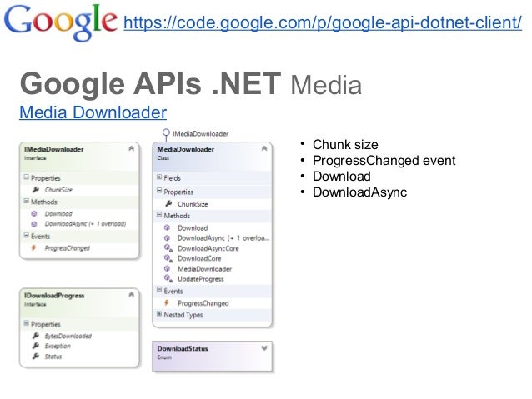Click constructor icon beside MediaDownloader method
Image resolution: width=532 pixels, height=399 pixels.
click(167, 268)
